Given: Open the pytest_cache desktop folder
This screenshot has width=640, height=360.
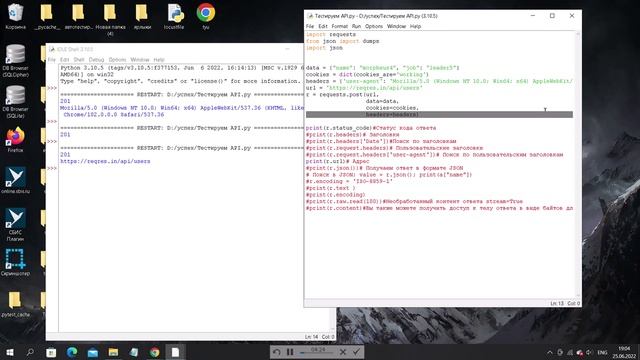Looking at the screenshot, I should tap(15, 304).
